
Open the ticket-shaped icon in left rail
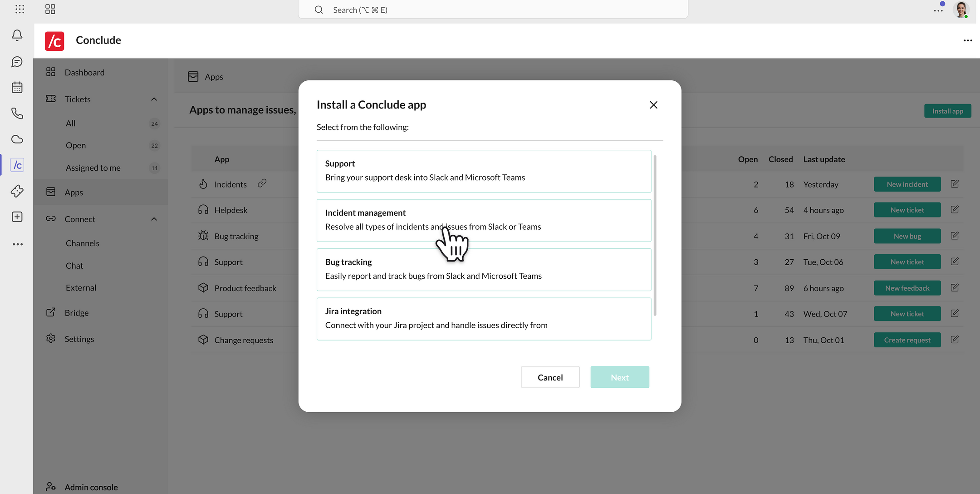pyautogui.click(x=17, y=191)
